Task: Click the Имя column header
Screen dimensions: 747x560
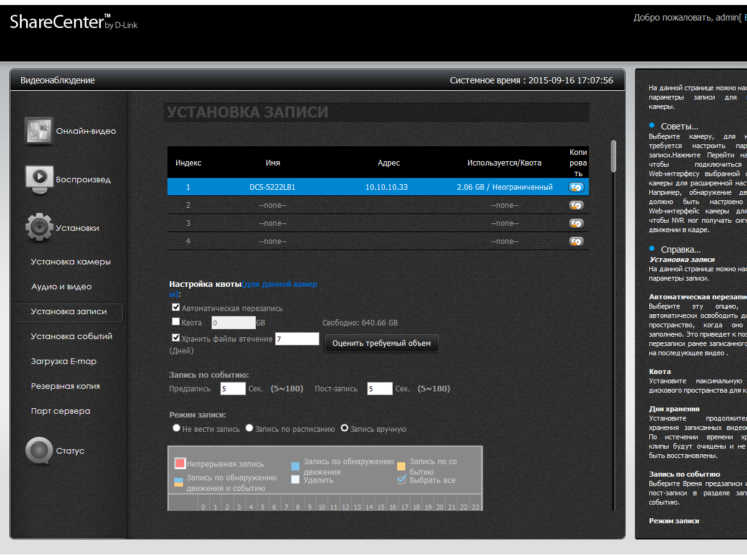Action: (x=273, y=163)
